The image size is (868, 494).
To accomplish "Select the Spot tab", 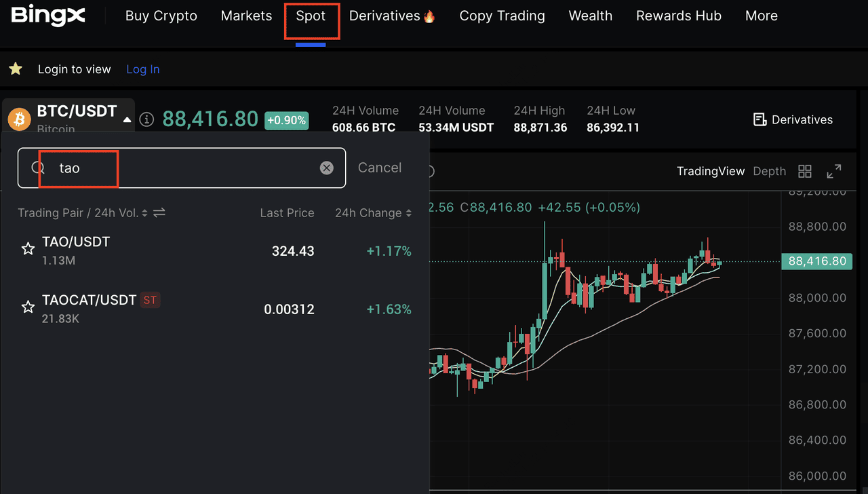I will pos(311,16).
